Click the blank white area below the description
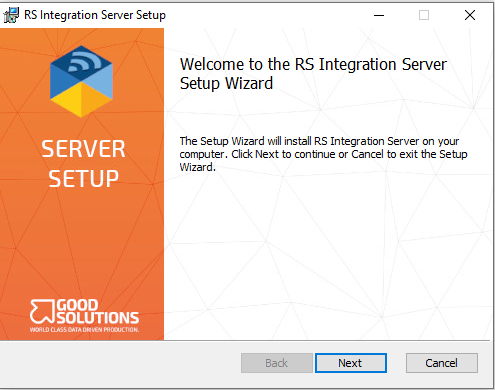The width and height of the screenshot is (495, 390). pos(327,257)
